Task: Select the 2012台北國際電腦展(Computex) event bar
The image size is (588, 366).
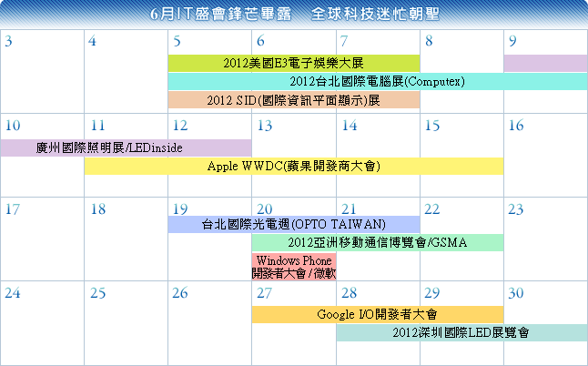Action: (377, 81)
